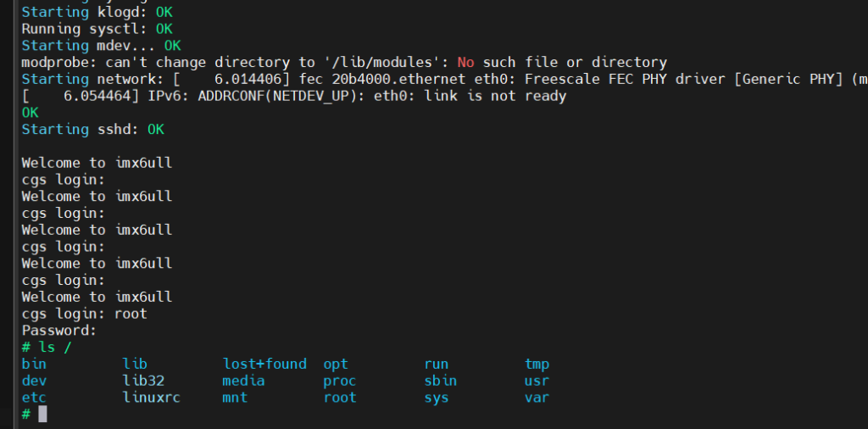This screenshot has width=868, height=429.
Task: Select the "proc" directory entry
Action: pyautogui.click(x=340, y=381)
